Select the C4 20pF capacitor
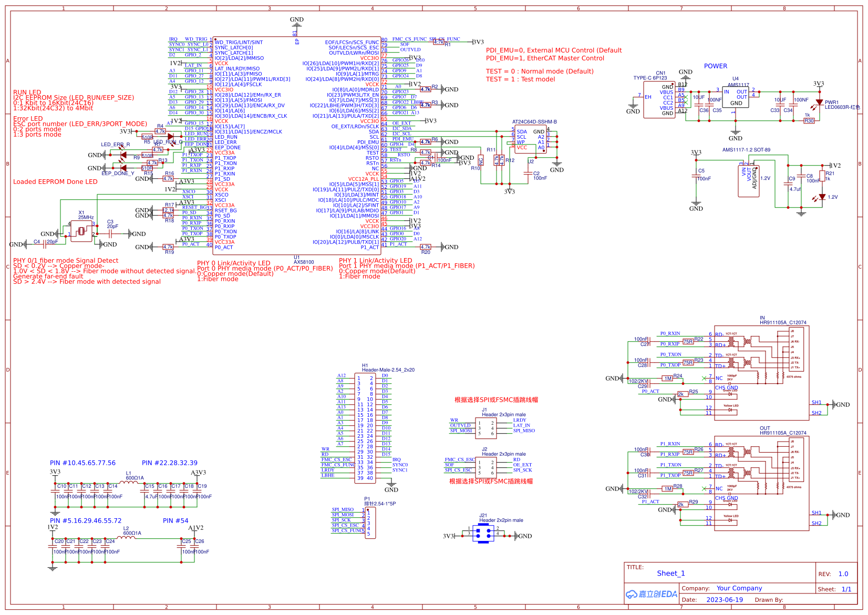The height and width of the screenshot is (615, 868). tap(46, 244)
